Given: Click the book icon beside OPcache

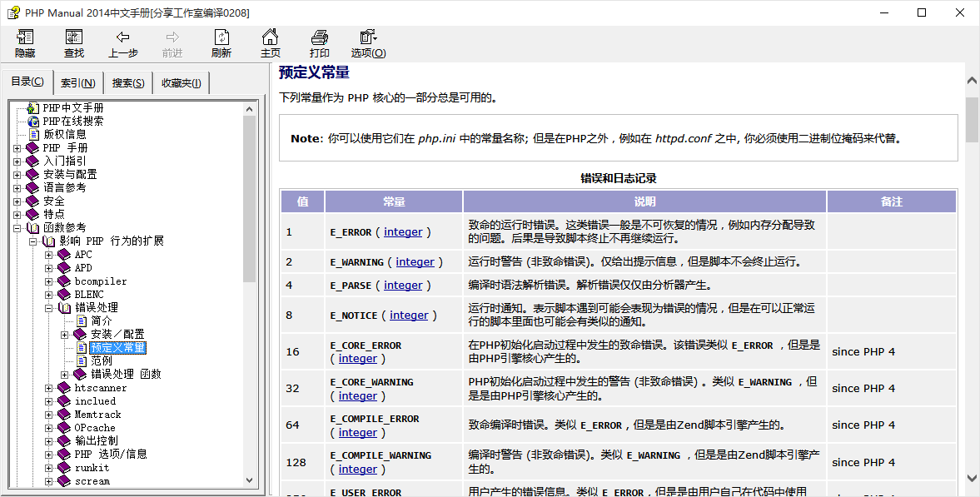Looking at the screenshot, I should point(64,428).
